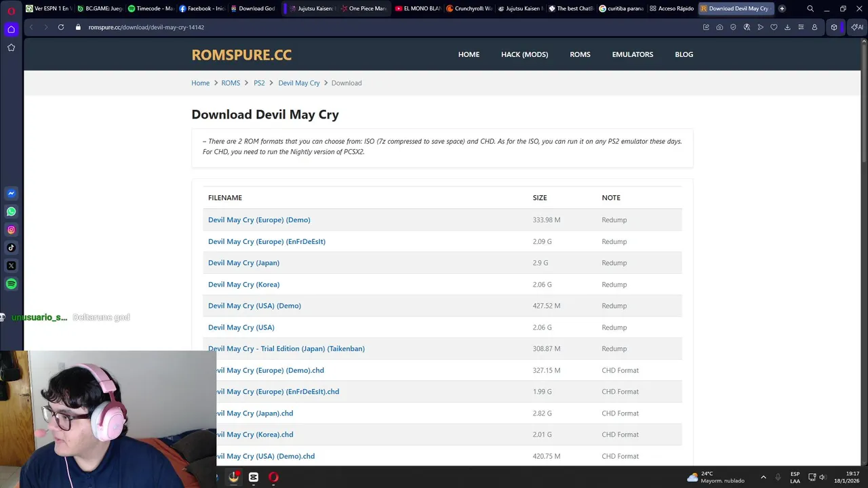Search tabs with the magnifier icon
The height and width of the screenshot is (488, 868).
click(810, 9)
